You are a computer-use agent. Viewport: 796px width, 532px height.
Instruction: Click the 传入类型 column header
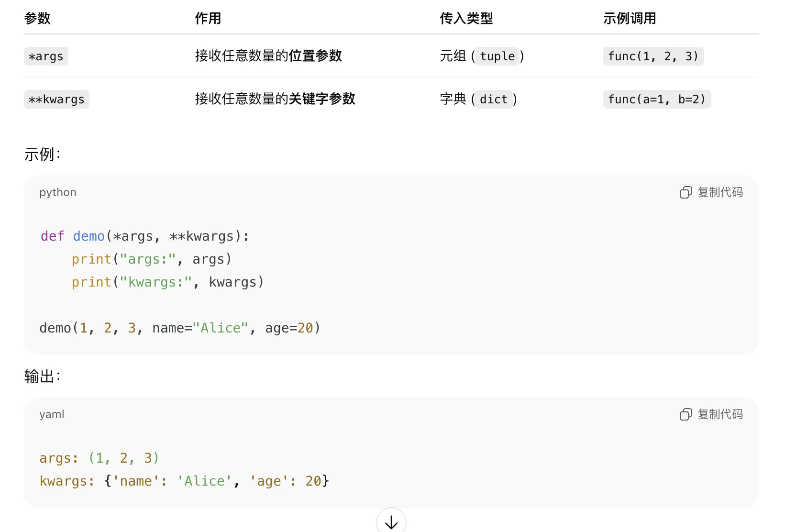tap(466, 19)
